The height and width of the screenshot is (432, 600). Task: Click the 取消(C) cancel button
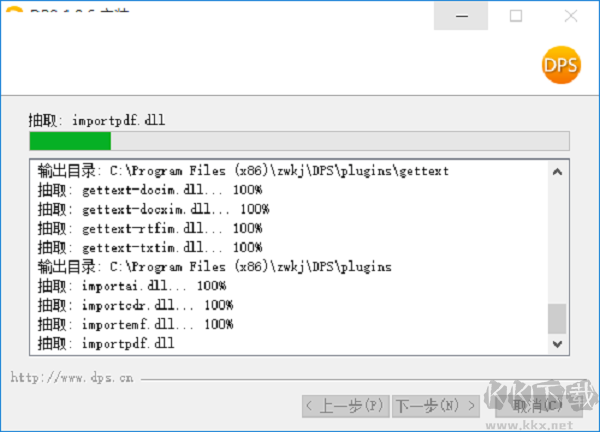[539, 406]
